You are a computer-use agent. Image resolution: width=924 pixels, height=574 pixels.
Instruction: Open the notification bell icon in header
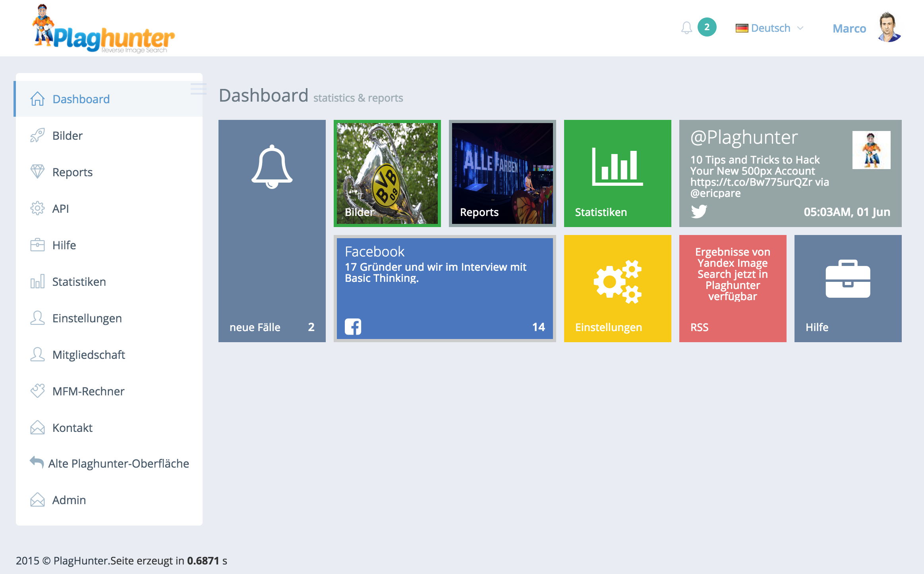coord(686,28)
